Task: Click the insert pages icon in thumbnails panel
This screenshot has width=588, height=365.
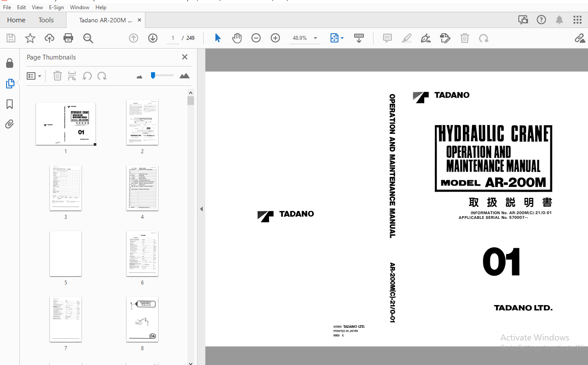Action: click(72, 76)
